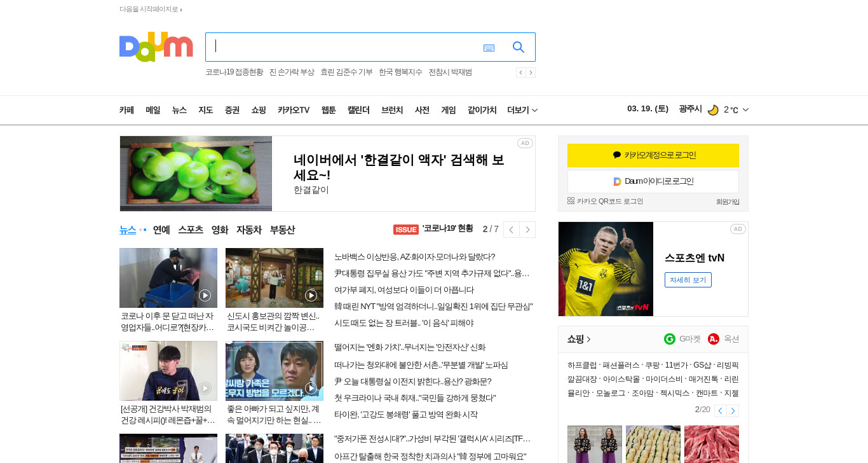This screenshot has height=463, width=868.
Task: Click 자세히 보기 on 스포츠엔 tvN ad
Action: pos(688,280)
